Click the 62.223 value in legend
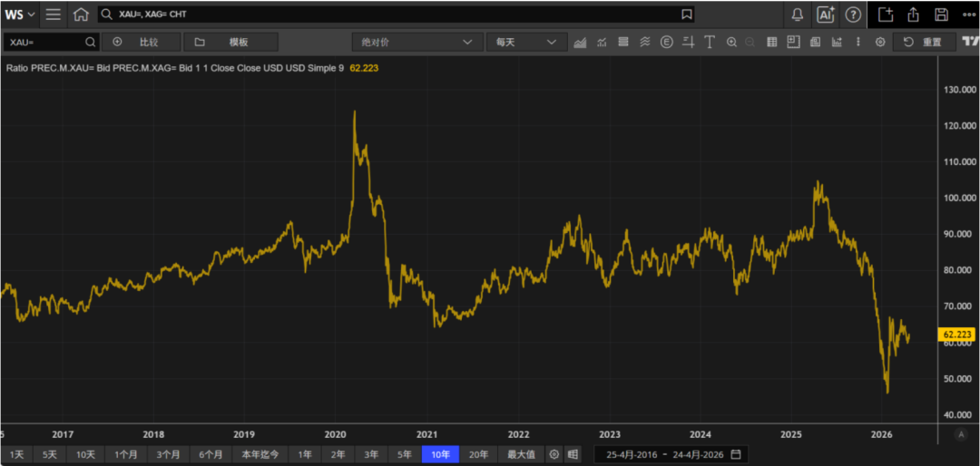Image resolution: width=980 pixels, height=466 pixels. coord(364,68)
